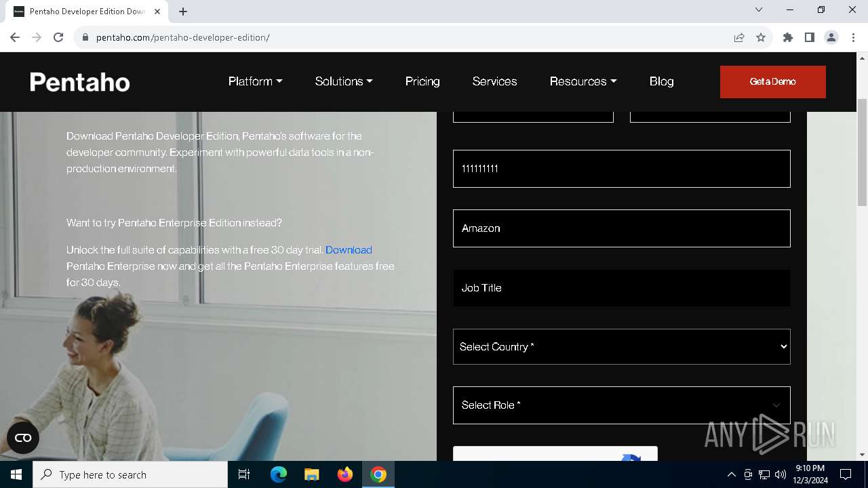The image size is (868, 488).
Task: Open volume control tray icon
Action: pyautogui.click(x=781, y=474)
